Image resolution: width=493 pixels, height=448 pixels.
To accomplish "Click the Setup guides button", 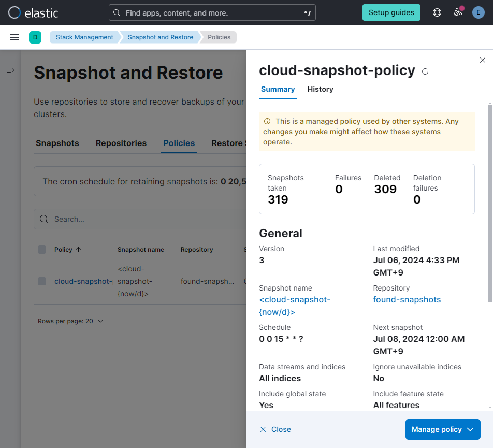I will (x=391, y=12).
